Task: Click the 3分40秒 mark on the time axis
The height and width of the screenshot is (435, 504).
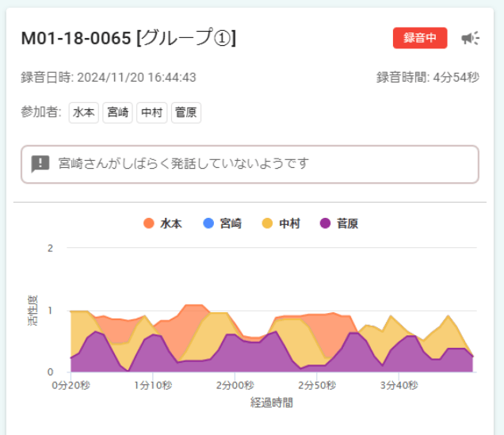Action: tap(398, 386)
